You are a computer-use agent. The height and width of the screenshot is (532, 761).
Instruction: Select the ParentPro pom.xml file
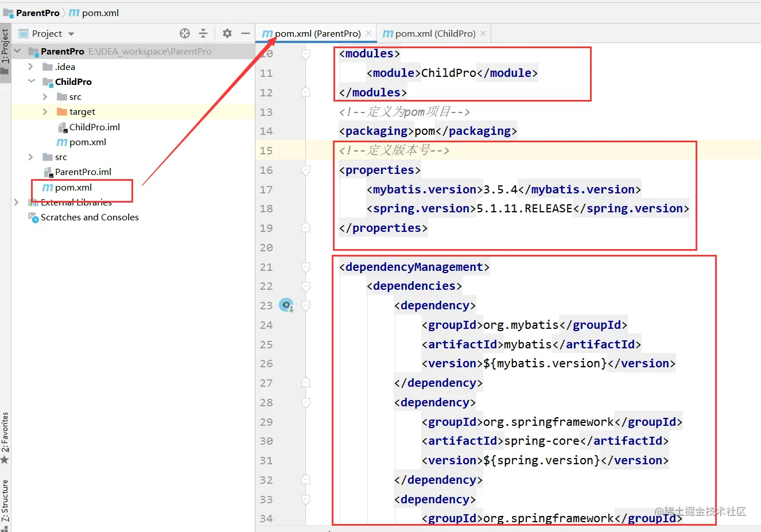pos(67,187)
